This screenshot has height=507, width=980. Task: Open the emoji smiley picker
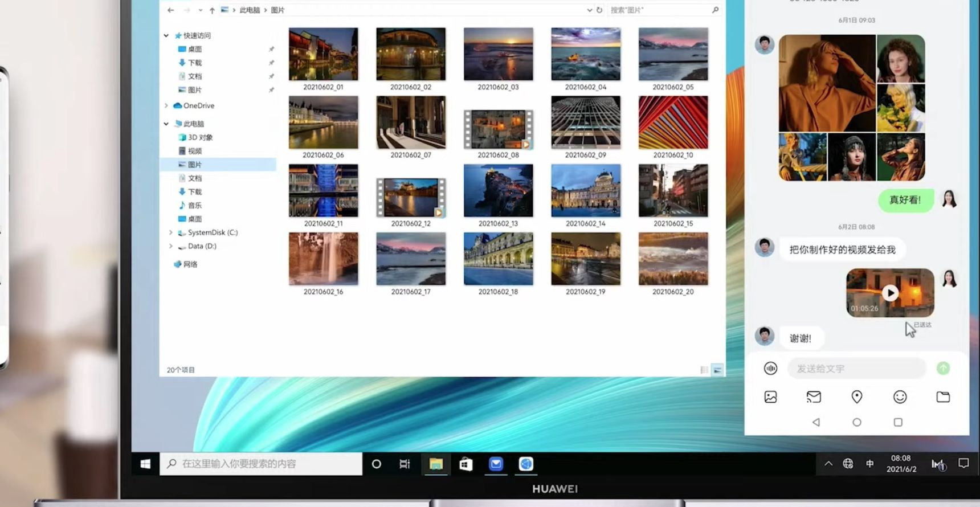[900, 397]
